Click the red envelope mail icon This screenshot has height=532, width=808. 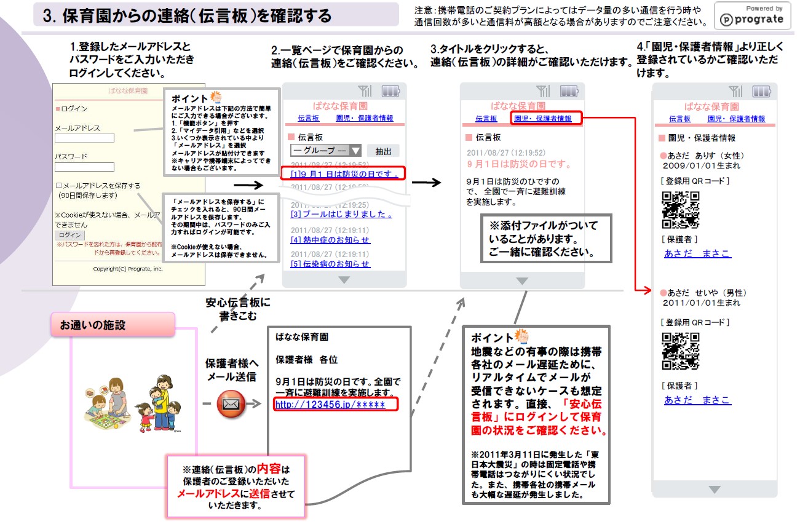[231, 404]
